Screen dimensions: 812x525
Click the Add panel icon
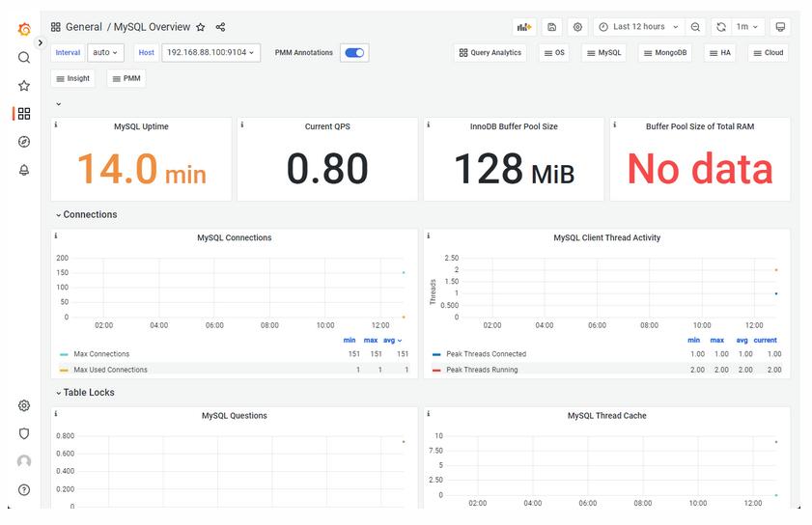[x=524, y=27]
